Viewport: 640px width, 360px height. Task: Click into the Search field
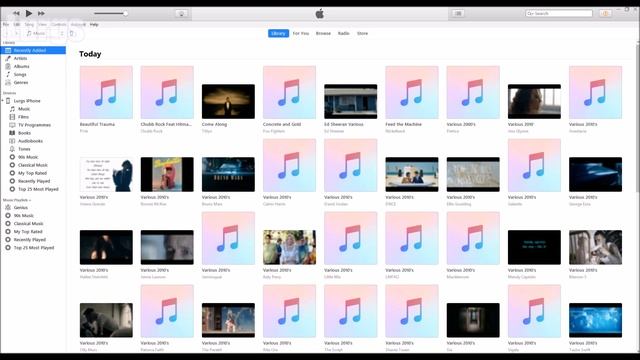(559, 13)
